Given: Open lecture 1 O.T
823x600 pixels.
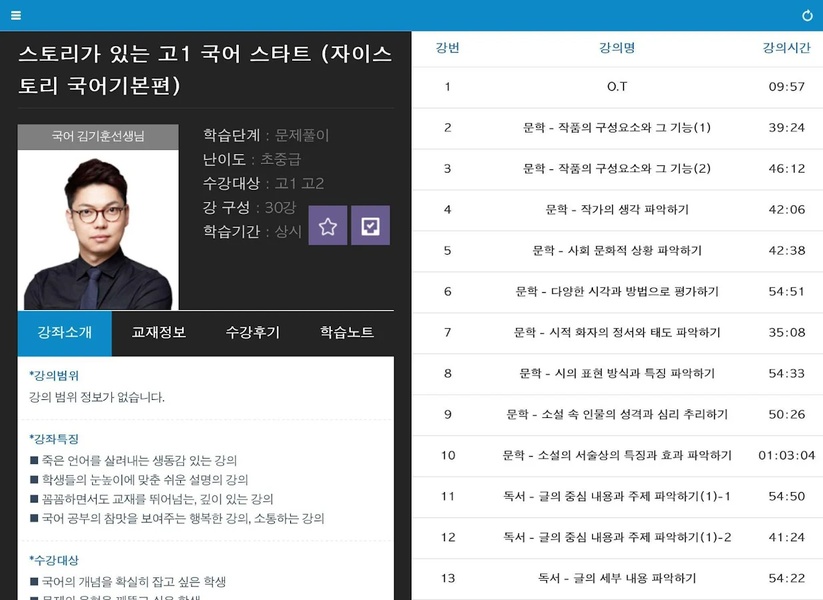Looking at the screenshot, I should click(x=617, y=87).
